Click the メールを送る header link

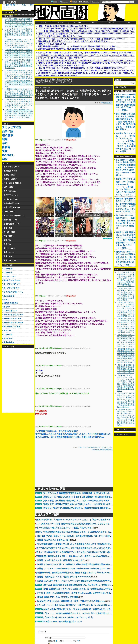pos(95,2)
